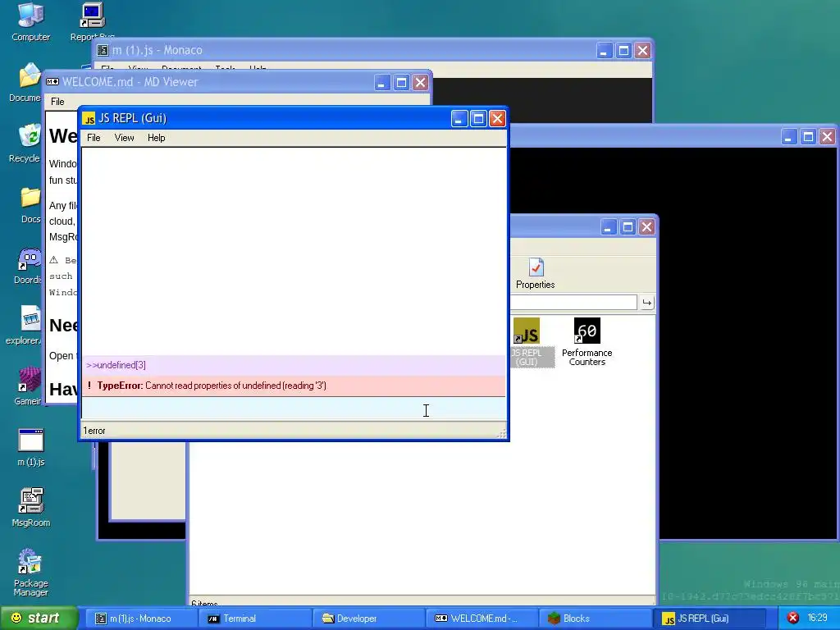840x630 pixels.
Task: Open File menu in MD Viewer window
Action: click(57, 101)
